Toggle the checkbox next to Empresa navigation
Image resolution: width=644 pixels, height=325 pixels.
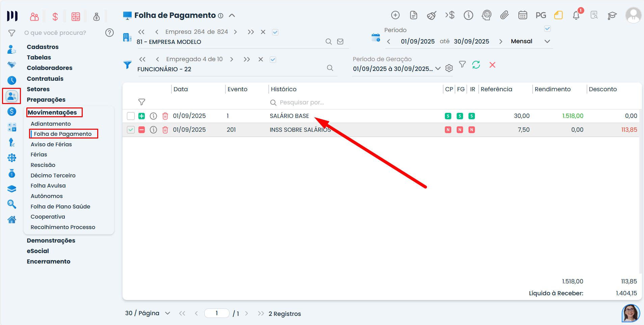pyautogui.click(x=275, y=32)
